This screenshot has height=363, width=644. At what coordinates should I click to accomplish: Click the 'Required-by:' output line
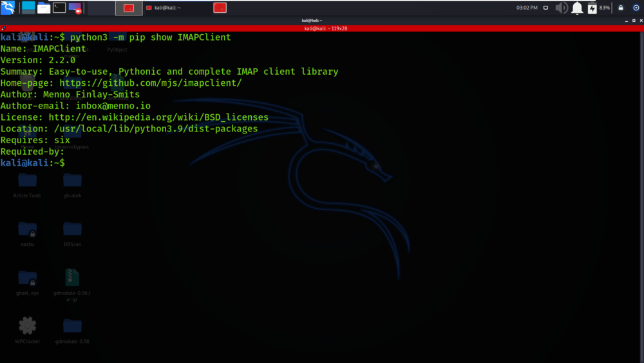[x=32, y=152]
